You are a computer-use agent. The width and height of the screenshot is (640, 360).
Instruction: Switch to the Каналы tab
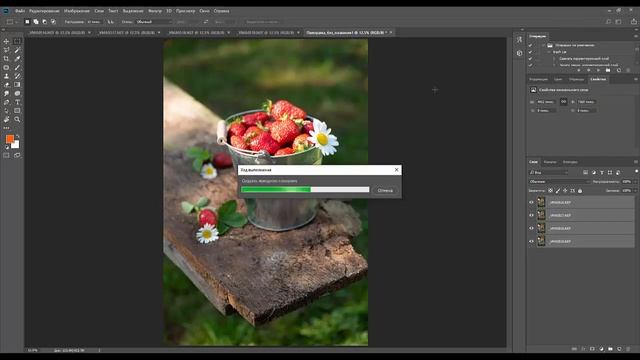pos(550,162)
